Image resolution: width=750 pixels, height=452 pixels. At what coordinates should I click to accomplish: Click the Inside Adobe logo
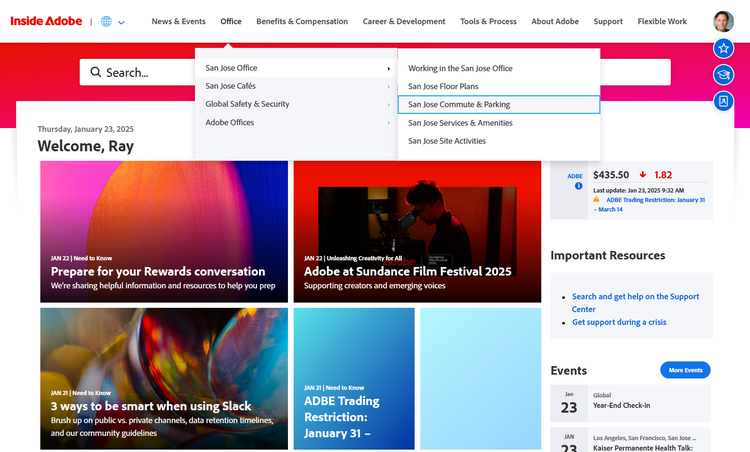pyautogui.click(x=46, y=21)
